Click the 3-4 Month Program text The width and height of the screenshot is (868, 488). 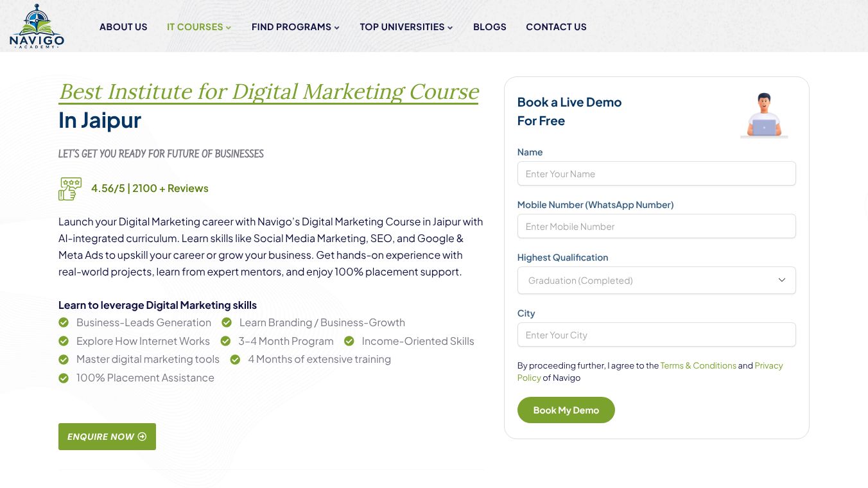click(x=286, y=341)
